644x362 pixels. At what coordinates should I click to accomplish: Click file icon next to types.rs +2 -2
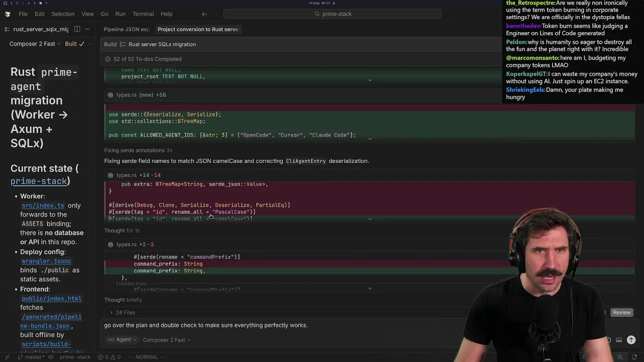click(111, 244)
